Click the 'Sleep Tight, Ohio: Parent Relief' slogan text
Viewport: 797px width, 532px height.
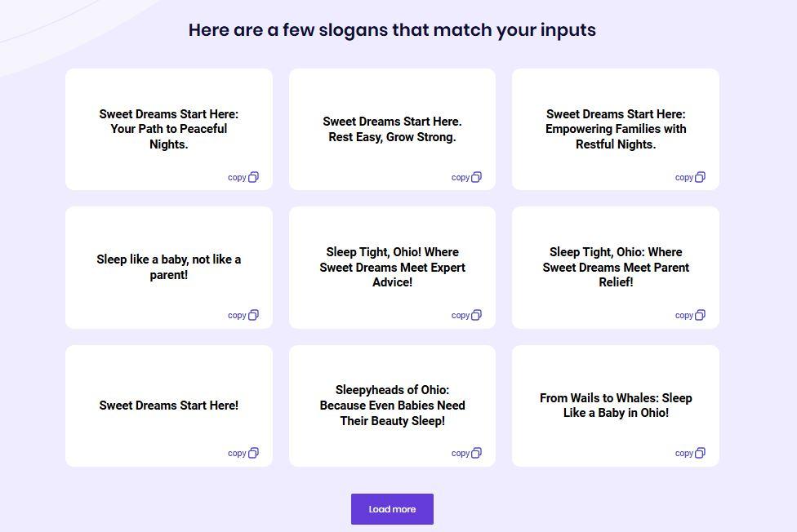(x=616, y=267)
